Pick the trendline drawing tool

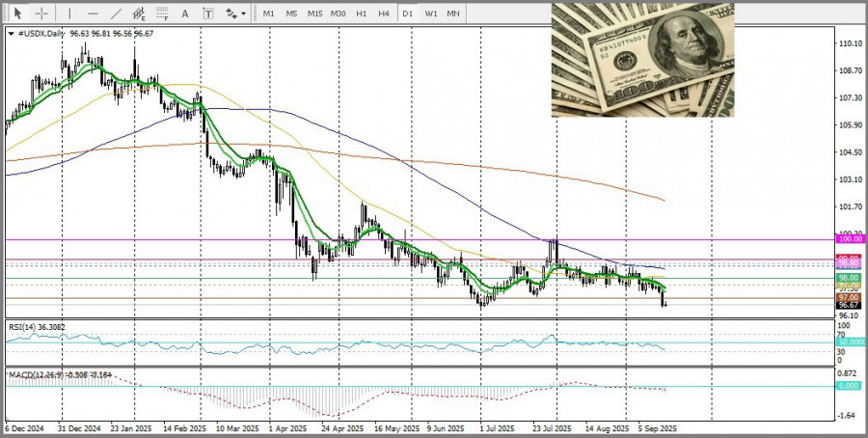click(117, 14)
